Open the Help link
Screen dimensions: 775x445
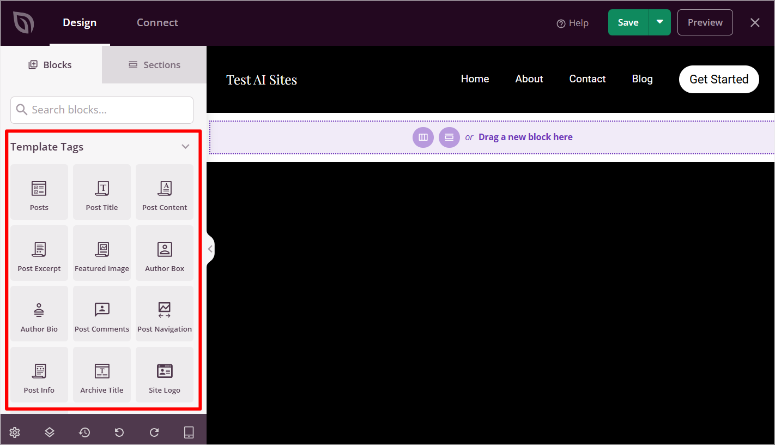pyautogui.click(x=572, y=23)
